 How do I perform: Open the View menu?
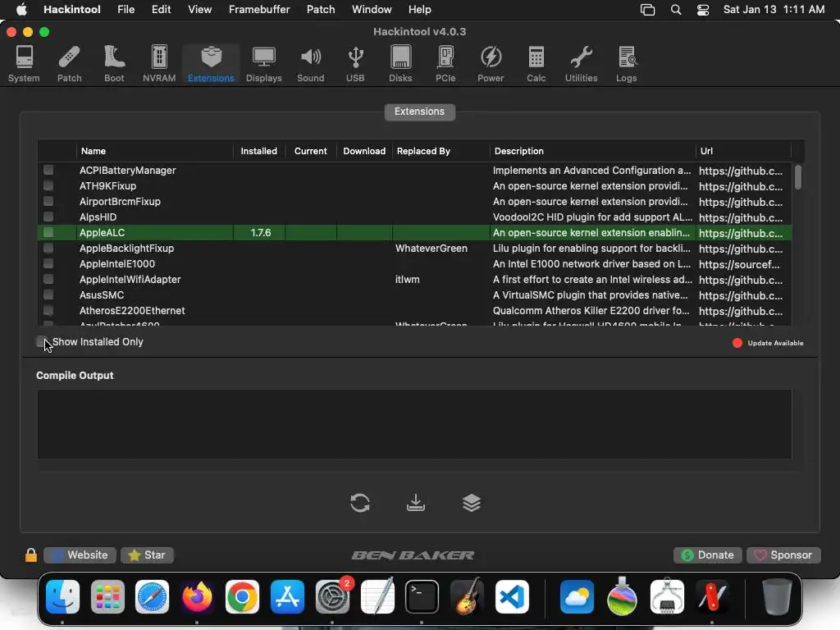click(x=200, y=10)
